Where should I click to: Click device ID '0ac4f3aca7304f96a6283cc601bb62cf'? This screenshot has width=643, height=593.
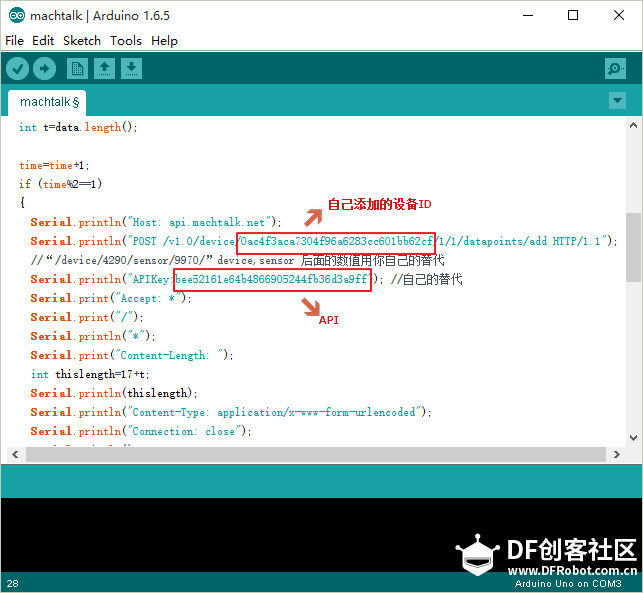pyautogui.click(x=336, y=242)
